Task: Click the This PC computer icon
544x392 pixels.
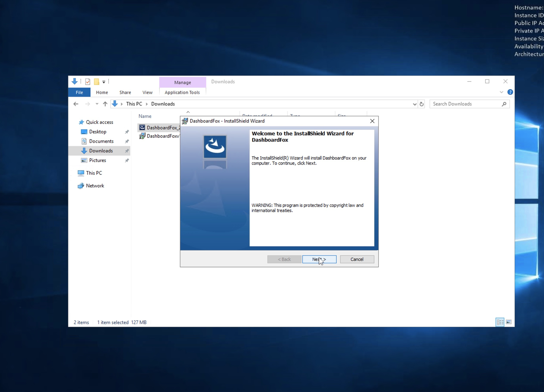Action: [x=81, y=173]
